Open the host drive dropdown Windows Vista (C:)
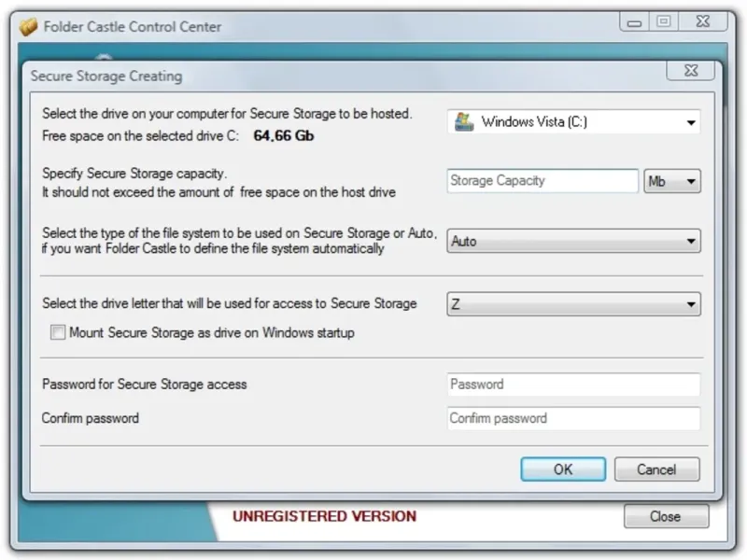The image size is (747, 560). [x=573, y=122]
